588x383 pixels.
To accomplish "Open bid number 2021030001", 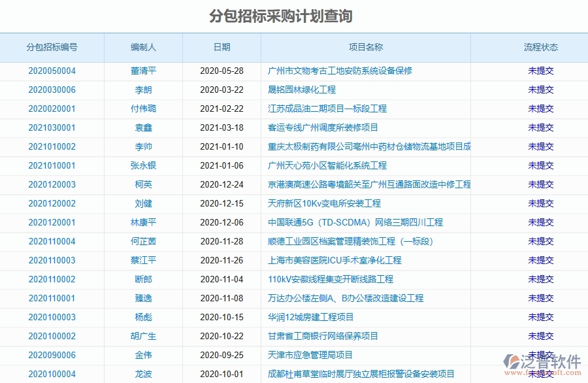I will point(54,128).
